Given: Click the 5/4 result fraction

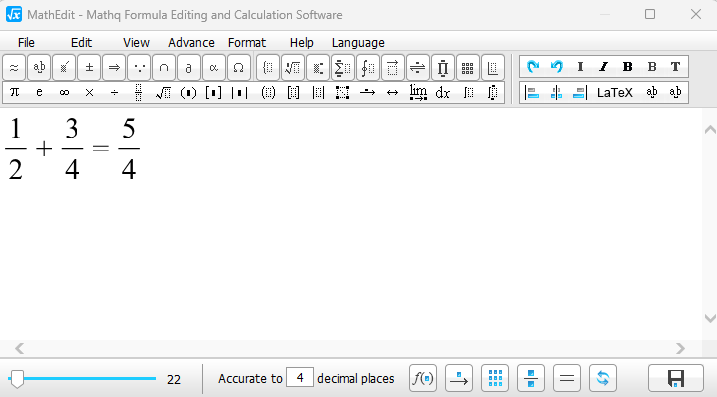Looking at the screenshot, I should (129, 148).
